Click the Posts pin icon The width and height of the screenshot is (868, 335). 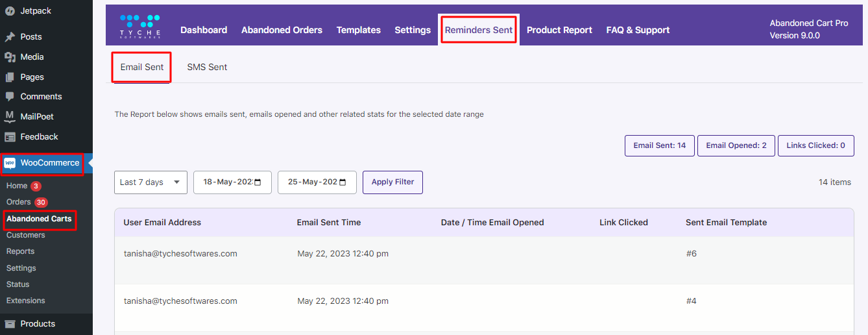10,37
